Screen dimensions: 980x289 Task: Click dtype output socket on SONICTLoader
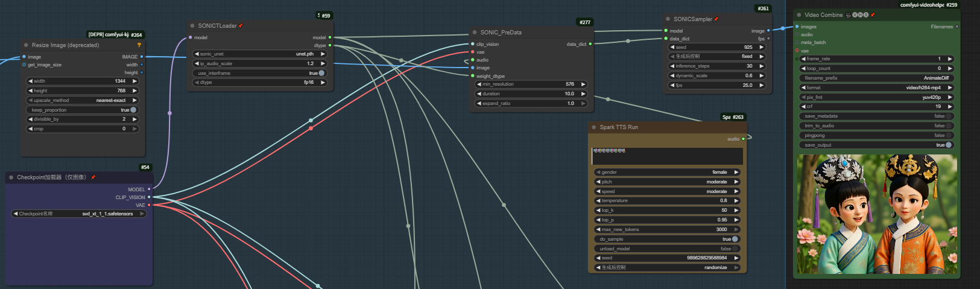[x=330, y=45]
